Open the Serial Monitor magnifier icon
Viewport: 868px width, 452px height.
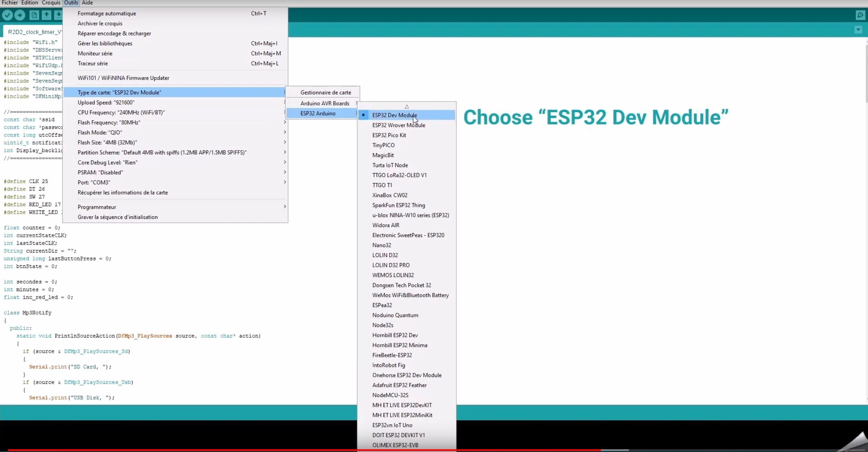point(860,15)
